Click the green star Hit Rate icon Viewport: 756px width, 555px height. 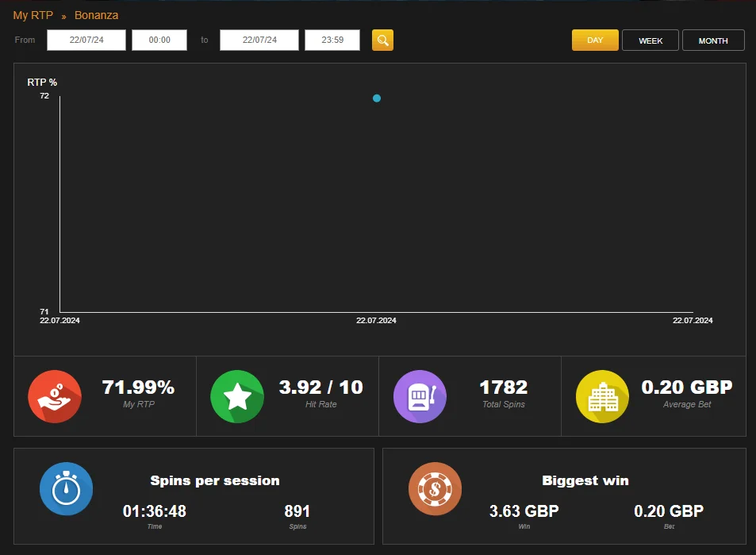coord(237,397)
